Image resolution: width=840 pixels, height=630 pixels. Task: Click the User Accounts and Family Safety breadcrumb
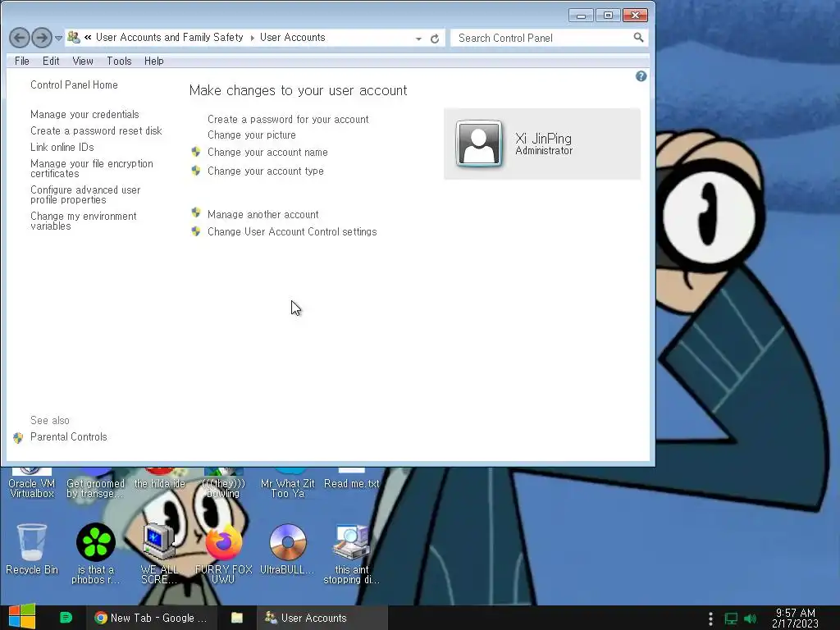[x=169, y=38]
